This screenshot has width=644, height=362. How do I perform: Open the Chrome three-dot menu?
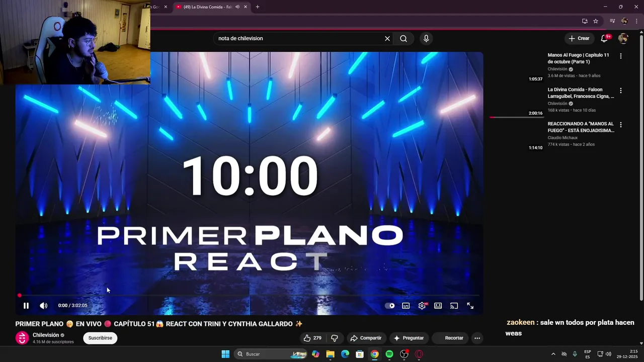click(636, 21)
